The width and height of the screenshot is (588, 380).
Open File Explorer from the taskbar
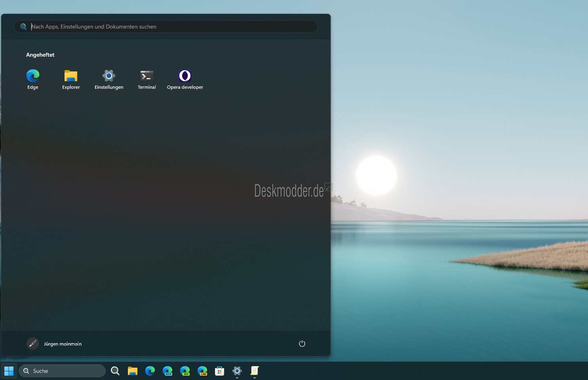tap(133, 371)
